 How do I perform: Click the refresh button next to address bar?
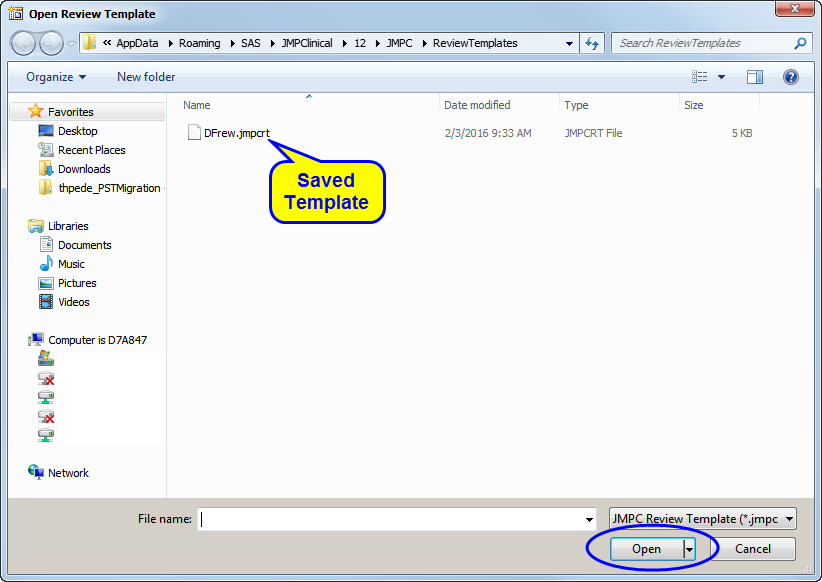(x=592, y=43)
